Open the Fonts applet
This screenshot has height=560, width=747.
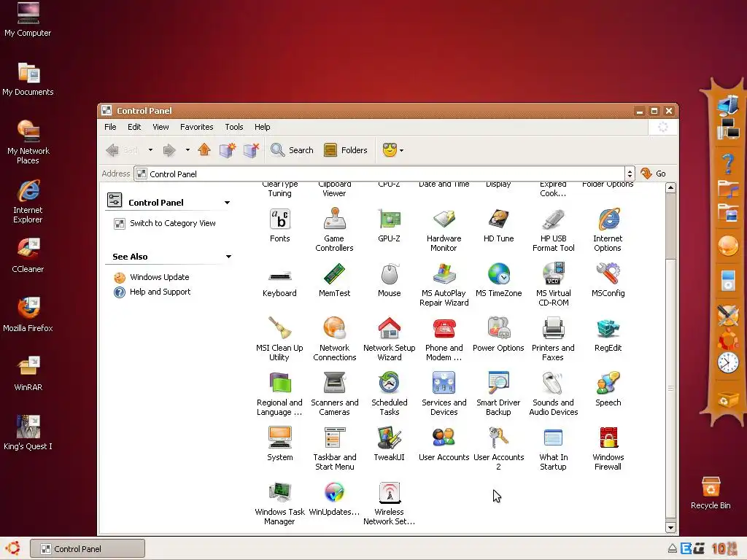(x=279, y=225)
